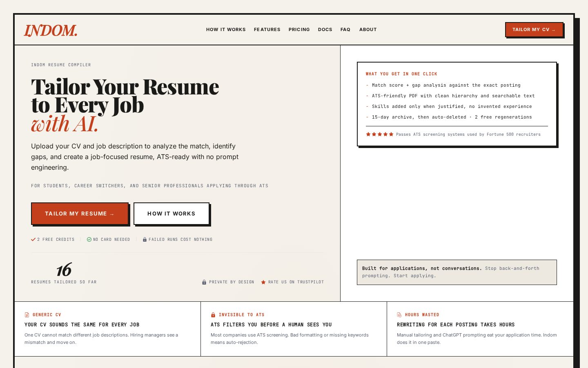588x368 pixels.
Task: Click the icon next to Hours Wasted
Action: [399, 315]
